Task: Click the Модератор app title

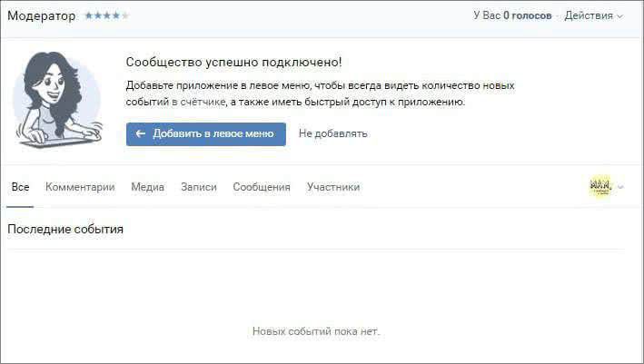Action: pos(42,15)
